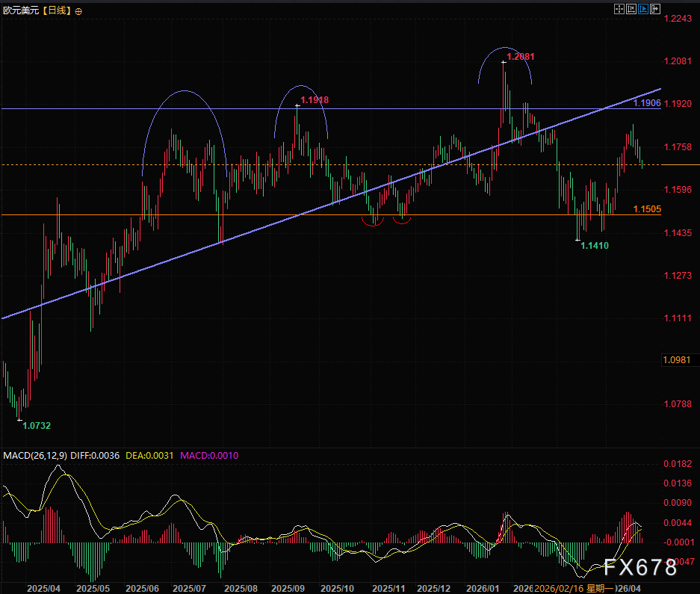This screenshot has height=594, width=700.
Task: Click the 1.0732 bottom price label
Action: pyautogui.click(x=37, y=425)
